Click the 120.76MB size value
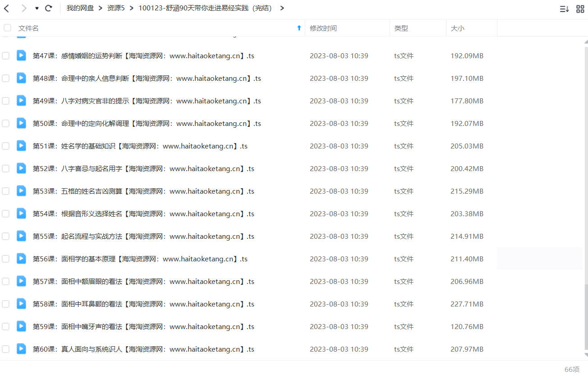Viewport: 588px width, 376px height. coord(467,326)
